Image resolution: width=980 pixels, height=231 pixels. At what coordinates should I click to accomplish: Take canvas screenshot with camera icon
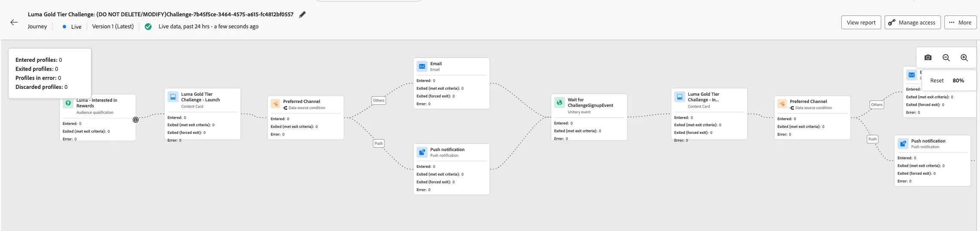click(x=928, y=58)
